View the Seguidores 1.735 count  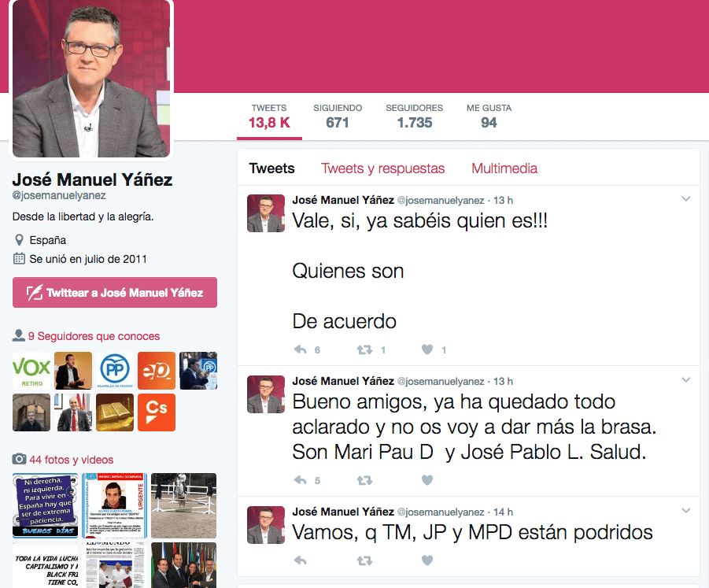[x=414, y=116]
